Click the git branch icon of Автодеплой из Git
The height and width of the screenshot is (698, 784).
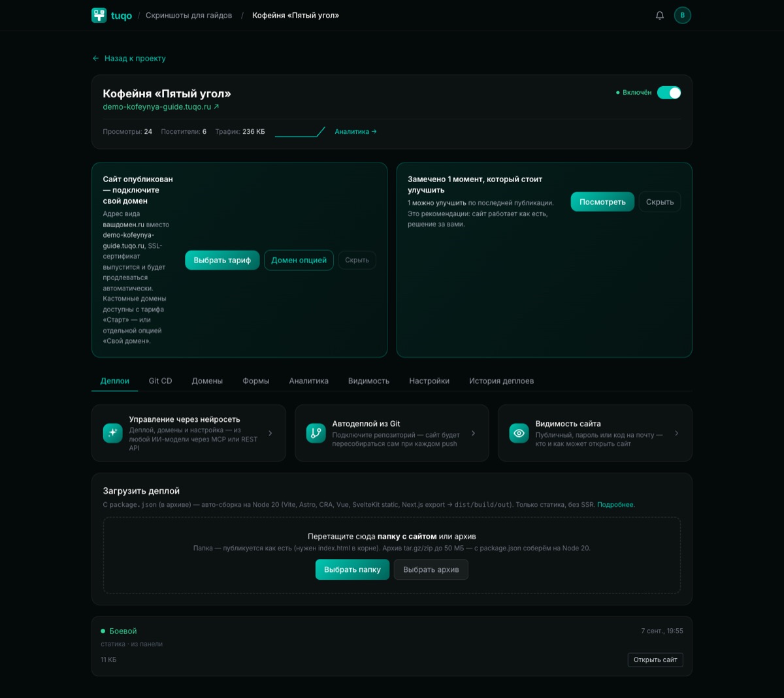(x=316, y=433)
